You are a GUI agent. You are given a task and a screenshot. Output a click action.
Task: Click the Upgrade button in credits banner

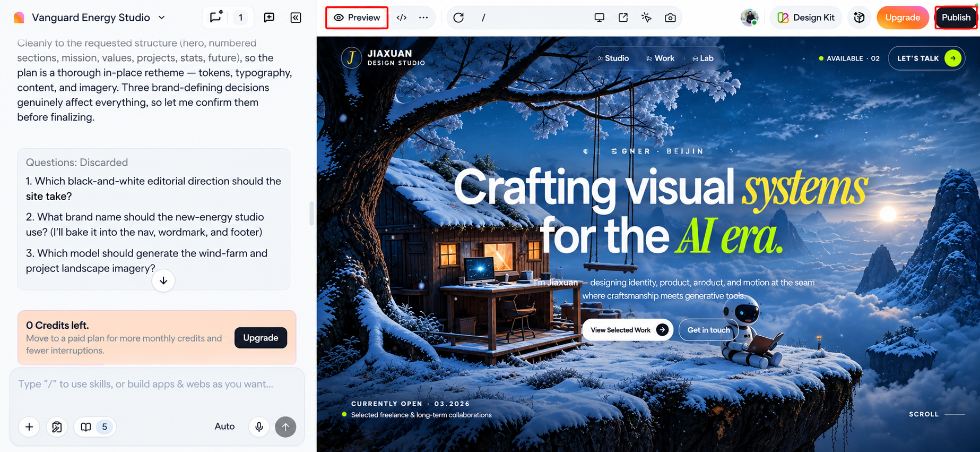tap(261, 338)
